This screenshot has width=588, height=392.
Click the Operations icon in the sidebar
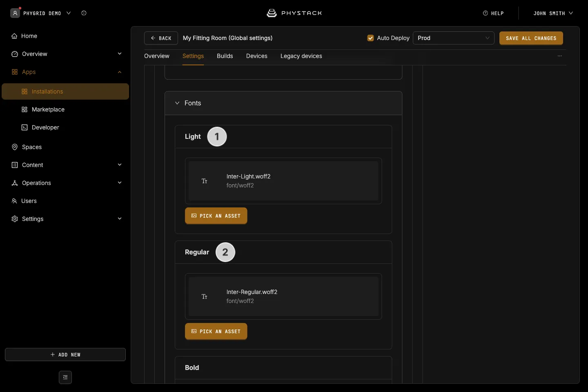pos(15,183)
